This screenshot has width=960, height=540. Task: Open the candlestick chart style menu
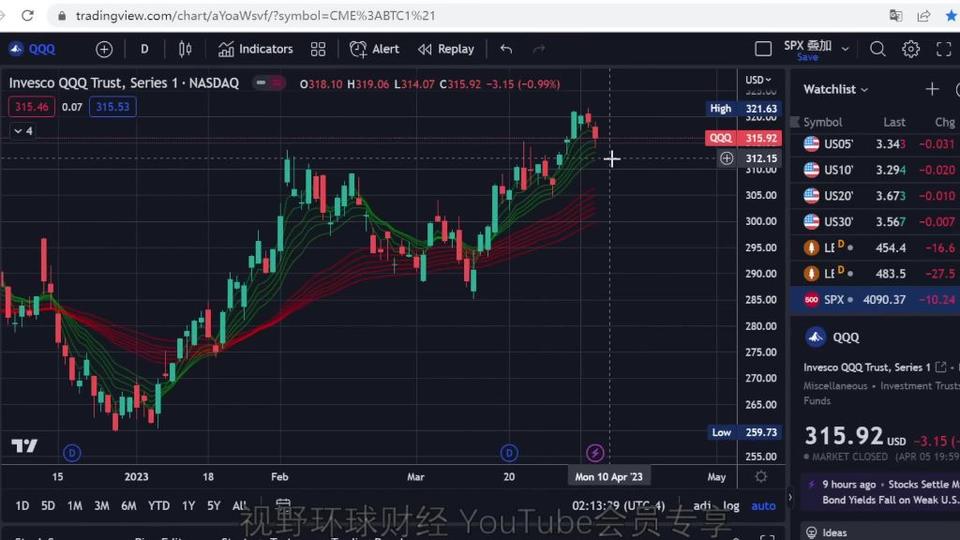[185, 49]
